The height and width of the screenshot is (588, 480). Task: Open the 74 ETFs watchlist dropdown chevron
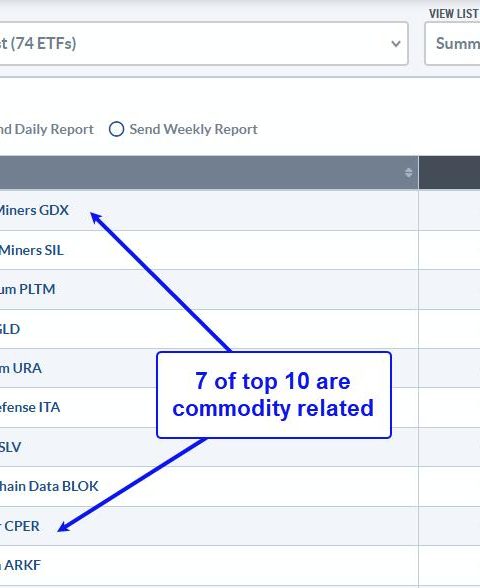(396, 44)
